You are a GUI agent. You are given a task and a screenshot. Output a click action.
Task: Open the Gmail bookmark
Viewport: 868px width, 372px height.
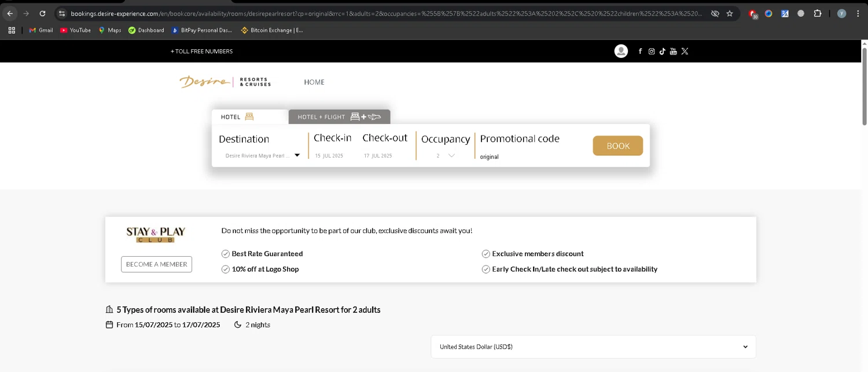[x=41, y=30]
